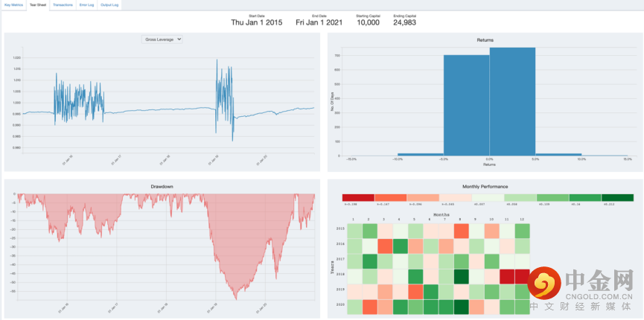Switch to the Transactions tab

pos(63,5)
